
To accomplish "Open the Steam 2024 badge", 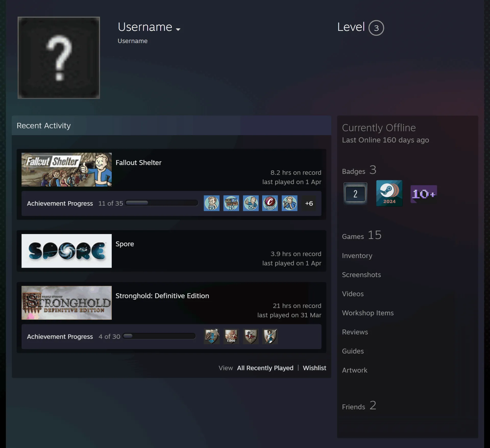I will click(389, 193).
